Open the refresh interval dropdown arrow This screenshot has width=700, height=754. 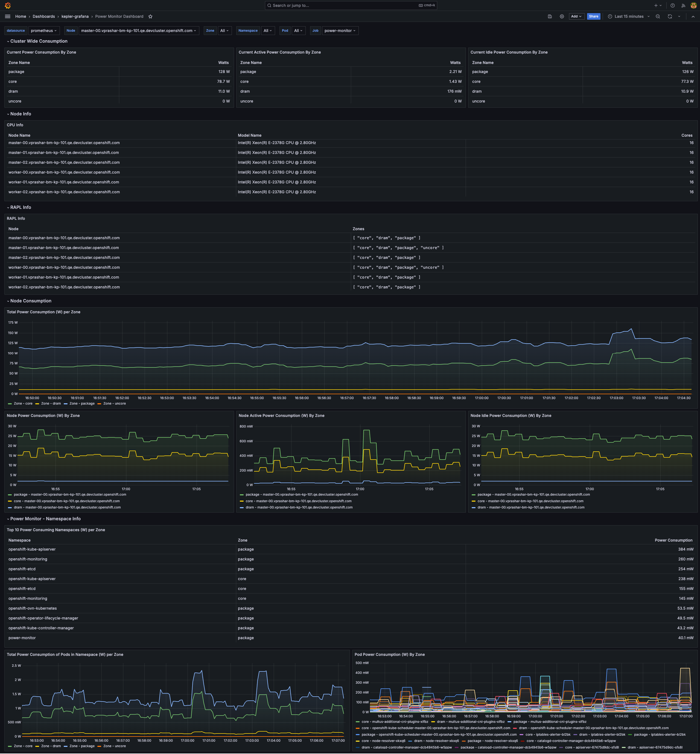[679, 16]
